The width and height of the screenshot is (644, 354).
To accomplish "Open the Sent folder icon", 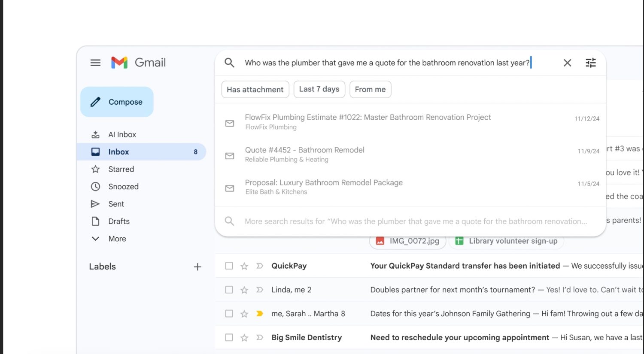I will coord(95,204).
